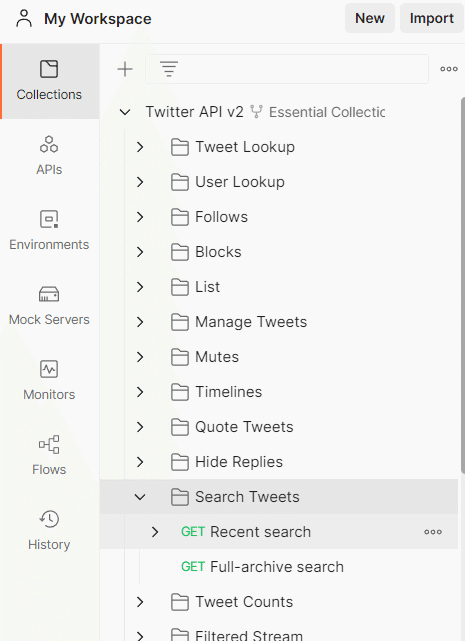Go to Environments in the sidebar

49,231
